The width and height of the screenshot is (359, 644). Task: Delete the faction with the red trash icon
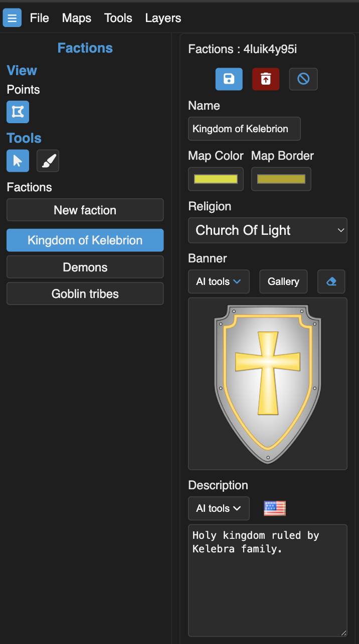(x=266, y=79)
